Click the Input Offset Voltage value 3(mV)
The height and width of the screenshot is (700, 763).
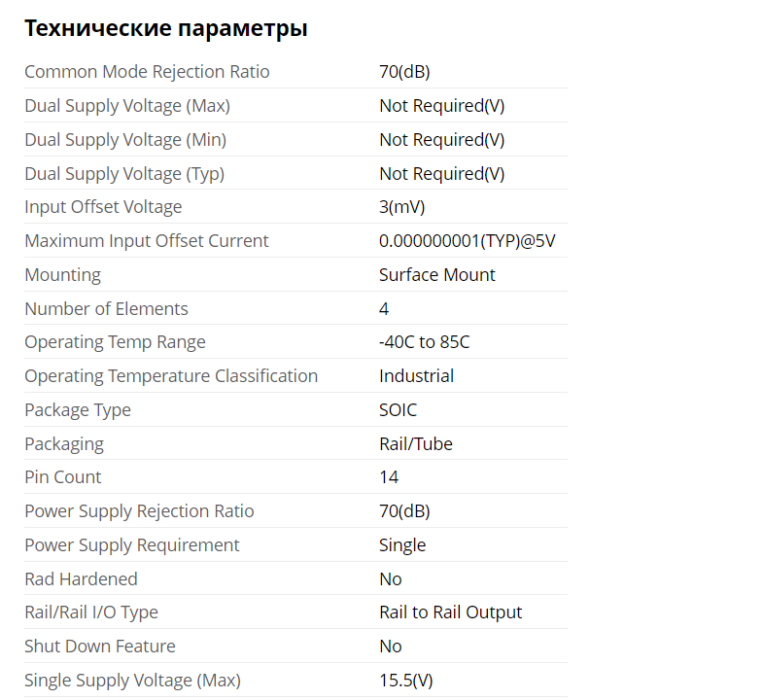pos(401,207)
